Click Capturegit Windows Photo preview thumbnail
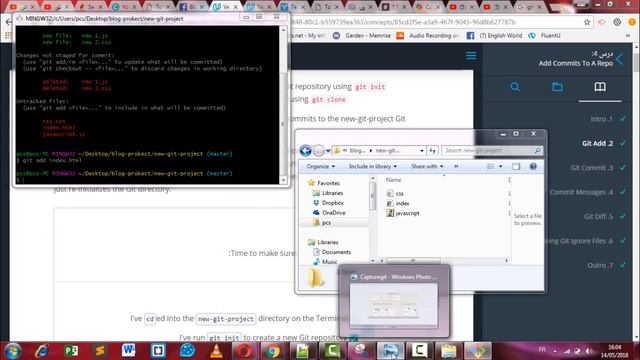The width and height of the screenshot is (640, 360). (x=393, y=306)
